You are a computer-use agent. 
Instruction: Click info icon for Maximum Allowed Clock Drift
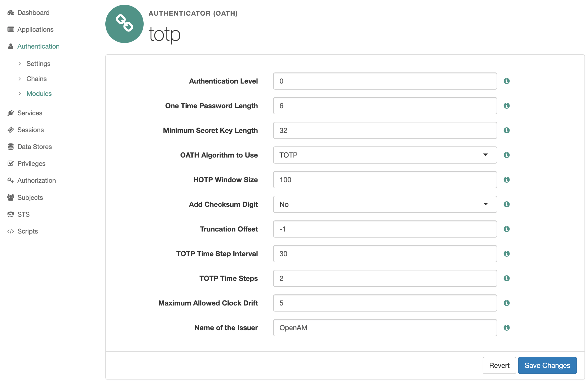coord(507,303)
